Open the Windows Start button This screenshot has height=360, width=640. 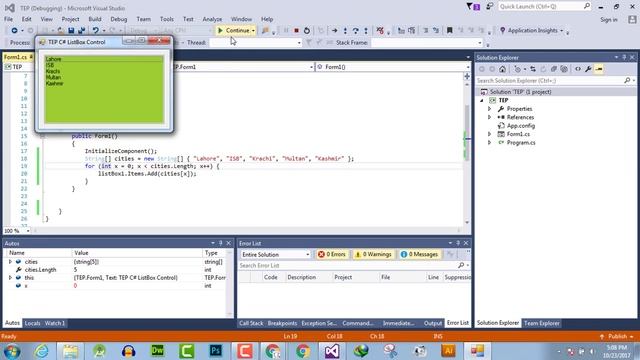tap(12, 351)
